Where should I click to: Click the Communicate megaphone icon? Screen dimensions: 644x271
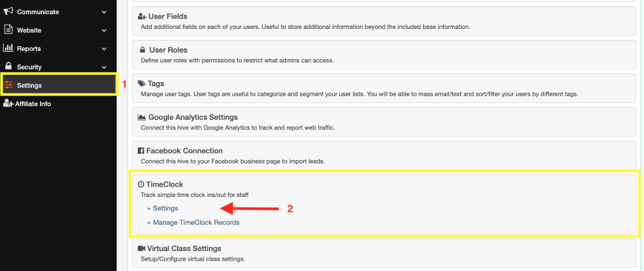coord(8,12)
